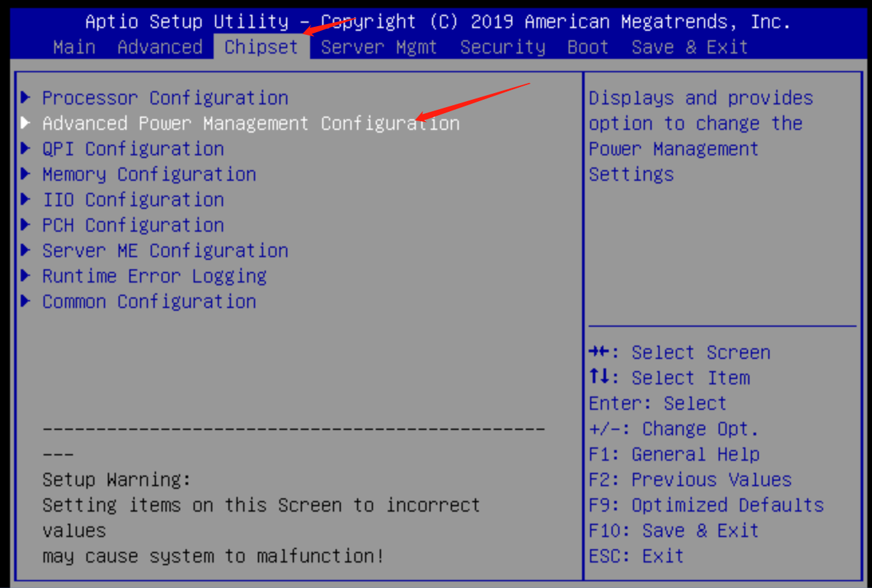Go to the Server Mgmt tab
The width and height of the screenshot is (872, 588).
[378, 48]
